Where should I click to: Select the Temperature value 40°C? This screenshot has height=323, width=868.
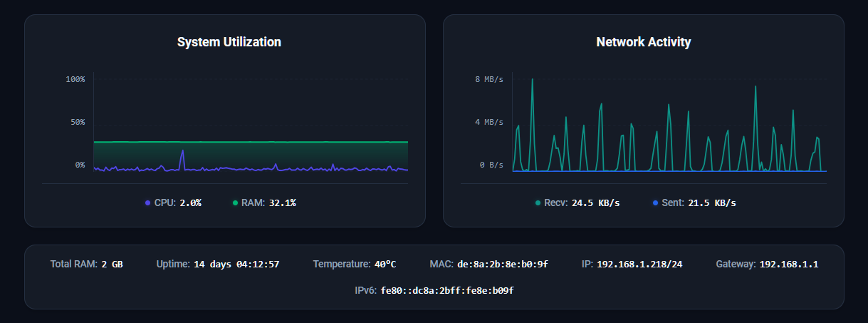pos(385,265)
